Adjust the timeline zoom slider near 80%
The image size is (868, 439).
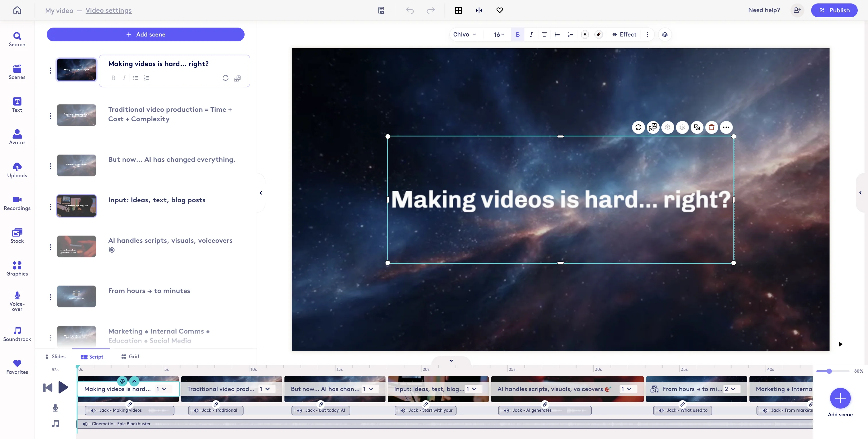(830, 371)
